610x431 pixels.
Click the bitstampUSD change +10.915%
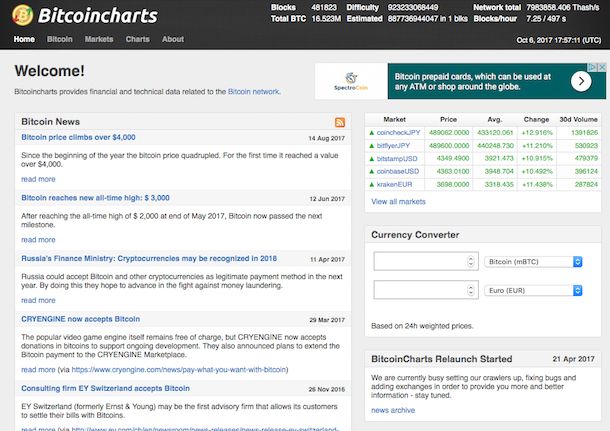click(x=537, y=159)
